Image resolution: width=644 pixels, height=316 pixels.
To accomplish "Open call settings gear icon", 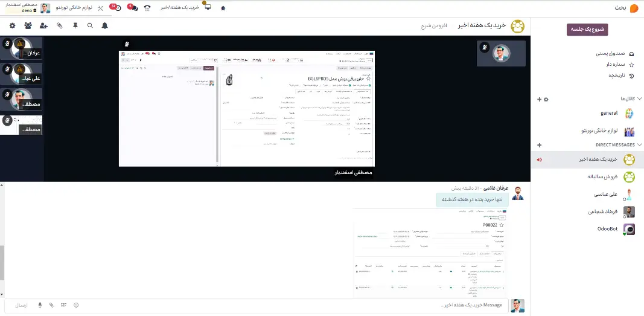I will (x=13, y=26).
